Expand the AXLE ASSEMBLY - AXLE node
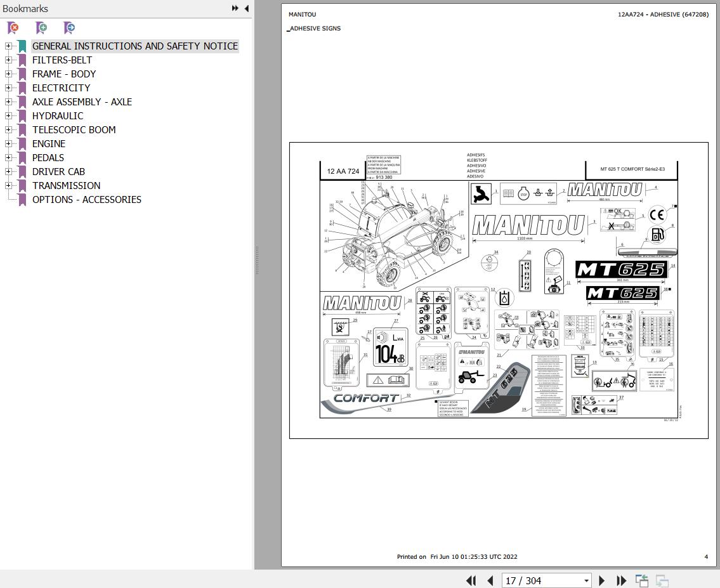 [x=8, y=102]
